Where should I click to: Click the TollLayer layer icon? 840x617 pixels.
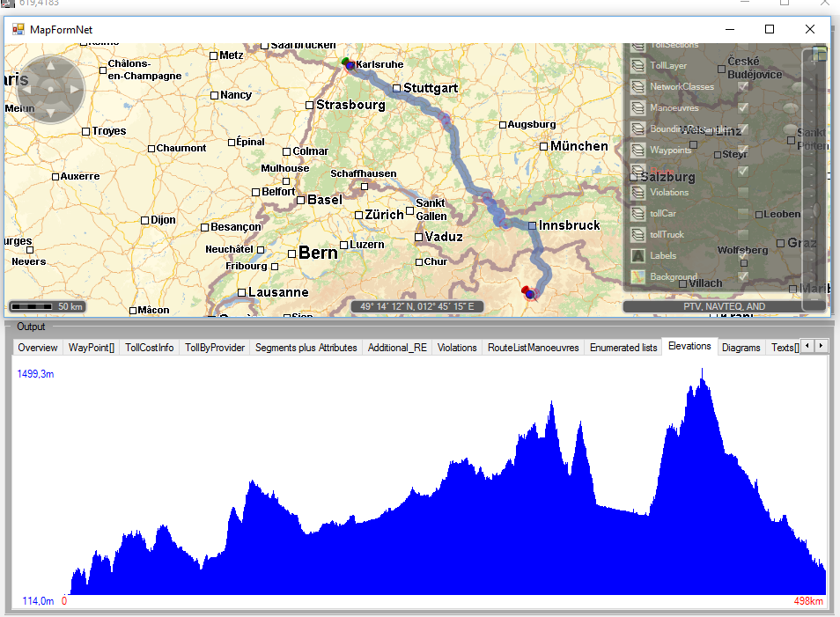pyautogui.click(x=639, y=66)
